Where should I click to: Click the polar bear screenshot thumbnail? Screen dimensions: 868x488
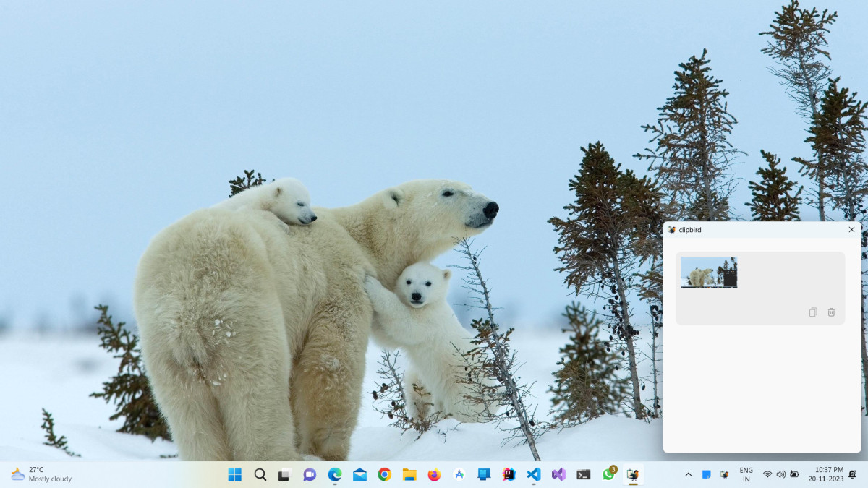[709, 273]
